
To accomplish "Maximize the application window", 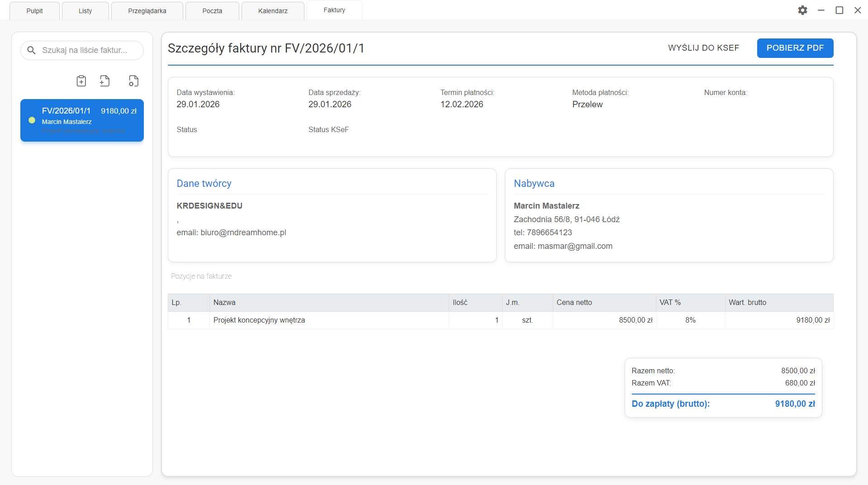I will coord(839,10).
